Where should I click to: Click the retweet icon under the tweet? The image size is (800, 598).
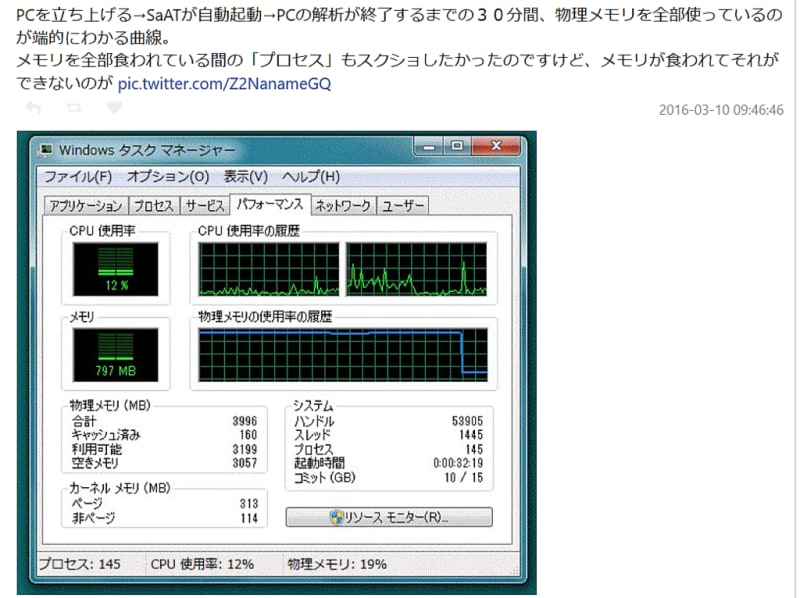74,108
